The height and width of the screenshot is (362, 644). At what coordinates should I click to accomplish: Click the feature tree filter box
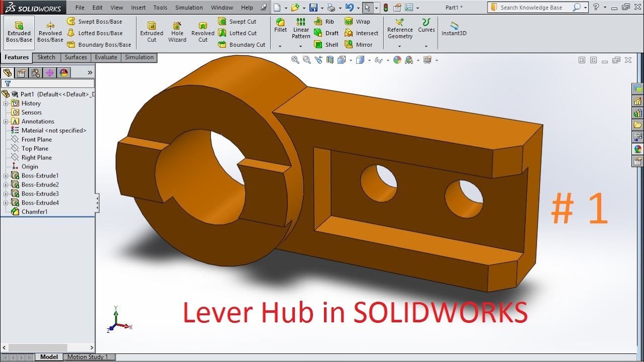point(48,83)
